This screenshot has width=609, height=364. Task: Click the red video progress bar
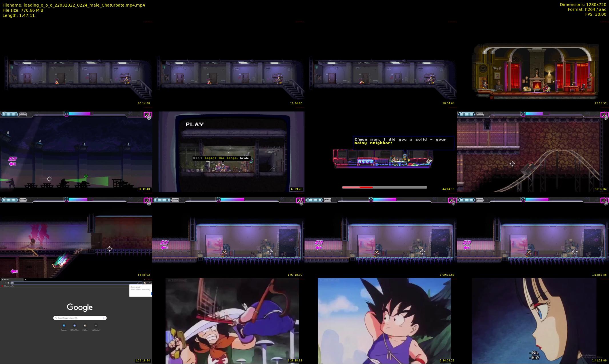pyautogui.click(x=366, y=187)
